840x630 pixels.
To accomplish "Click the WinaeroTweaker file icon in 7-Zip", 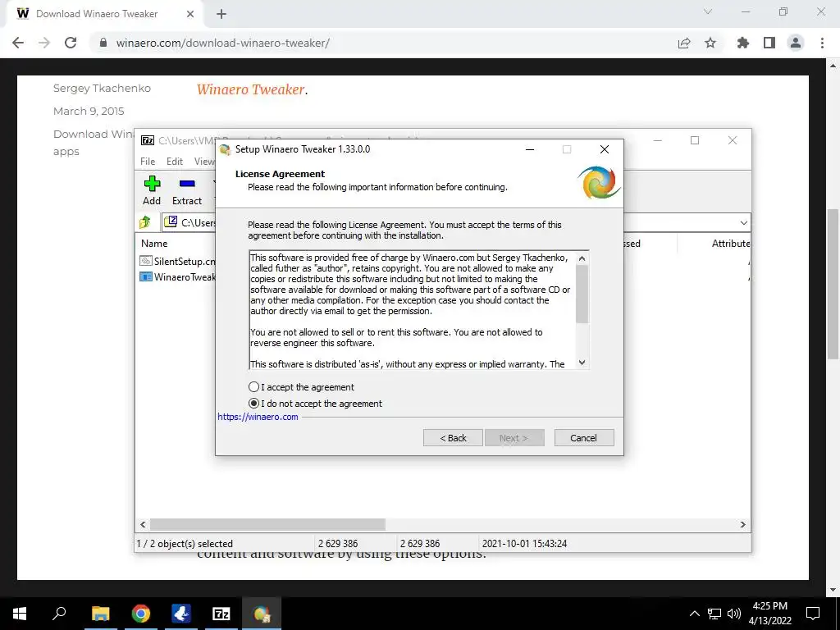I will coord(146,277).
